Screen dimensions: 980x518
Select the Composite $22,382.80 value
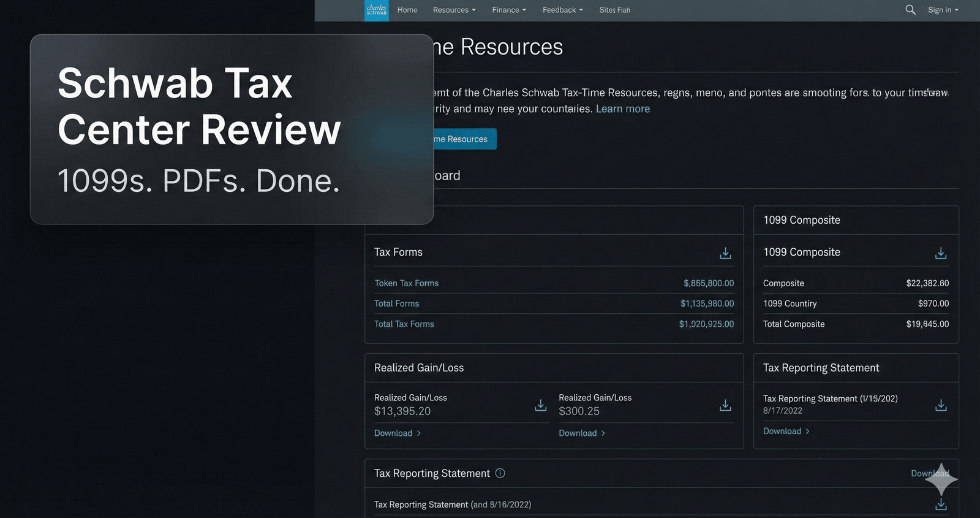coord(927,283)
